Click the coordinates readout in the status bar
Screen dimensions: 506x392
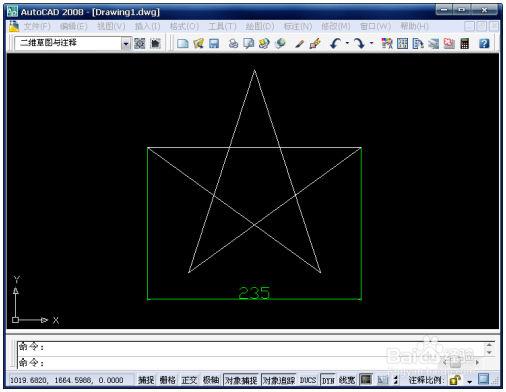67,380
